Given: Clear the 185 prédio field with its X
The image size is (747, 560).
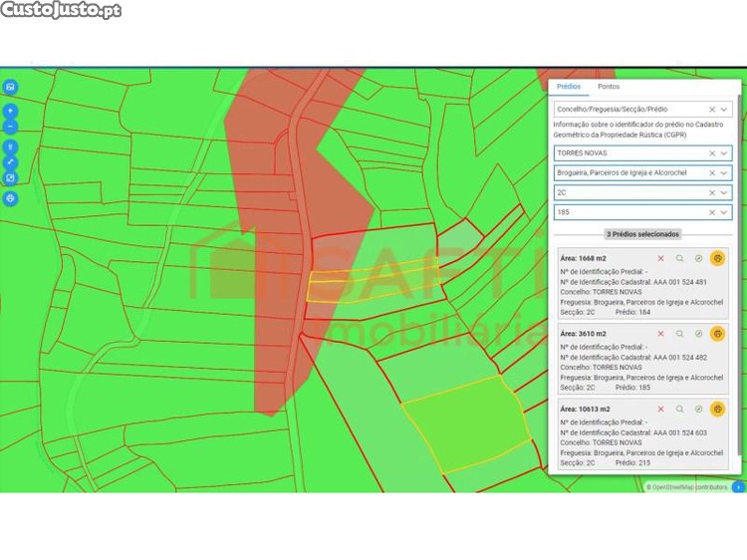Looking at the screenshot, I should click(711, 212).
